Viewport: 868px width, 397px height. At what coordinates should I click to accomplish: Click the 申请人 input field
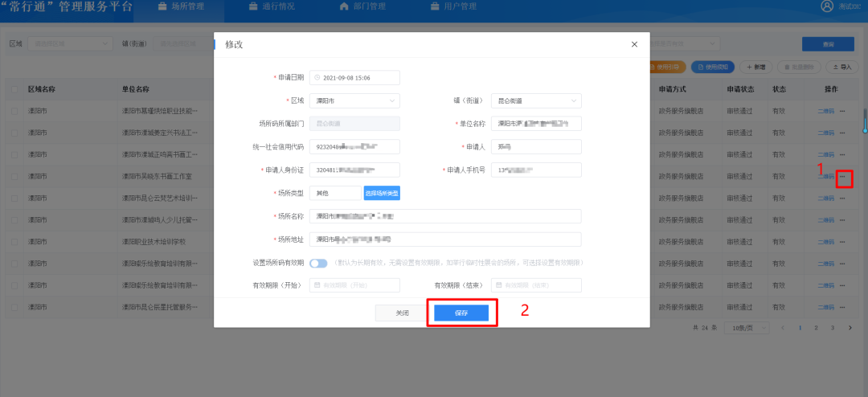pos(536,147)
